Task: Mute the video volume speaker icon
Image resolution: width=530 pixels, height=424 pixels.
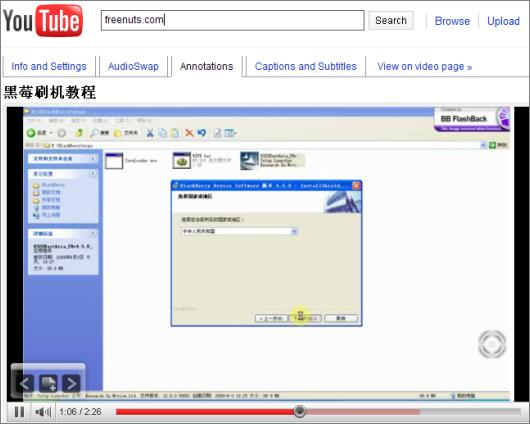Action: pyautogui.click(x=43, y=412)
